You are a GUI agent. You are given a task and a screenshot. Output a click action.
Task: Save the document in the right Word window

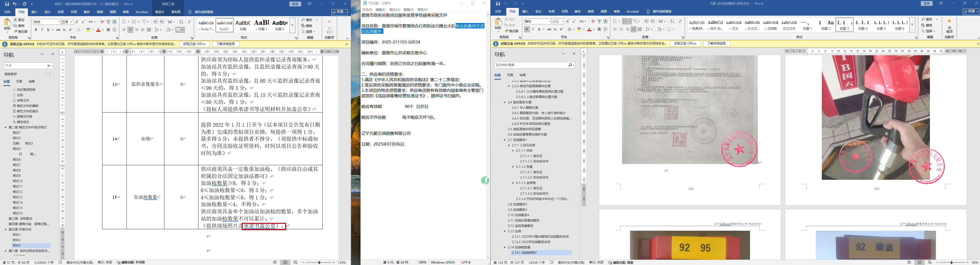[498, 4]
